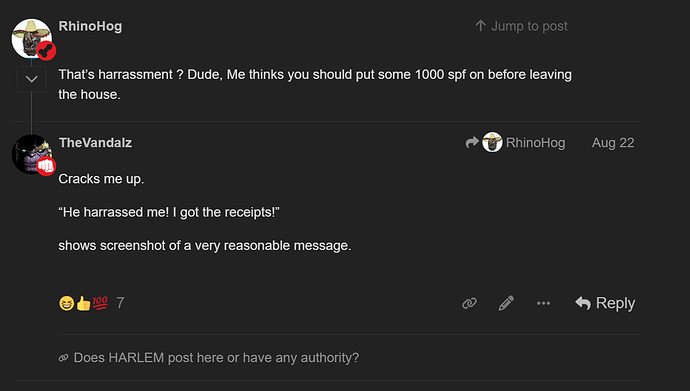Copy post link with chain icon
The width and height of the screenshot is (690, 391).
coord(470,303)
